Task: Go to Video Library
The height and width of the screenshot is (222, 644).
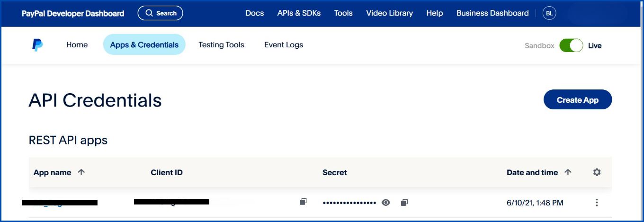Action: pyautogui.click(x=389, y=13)
